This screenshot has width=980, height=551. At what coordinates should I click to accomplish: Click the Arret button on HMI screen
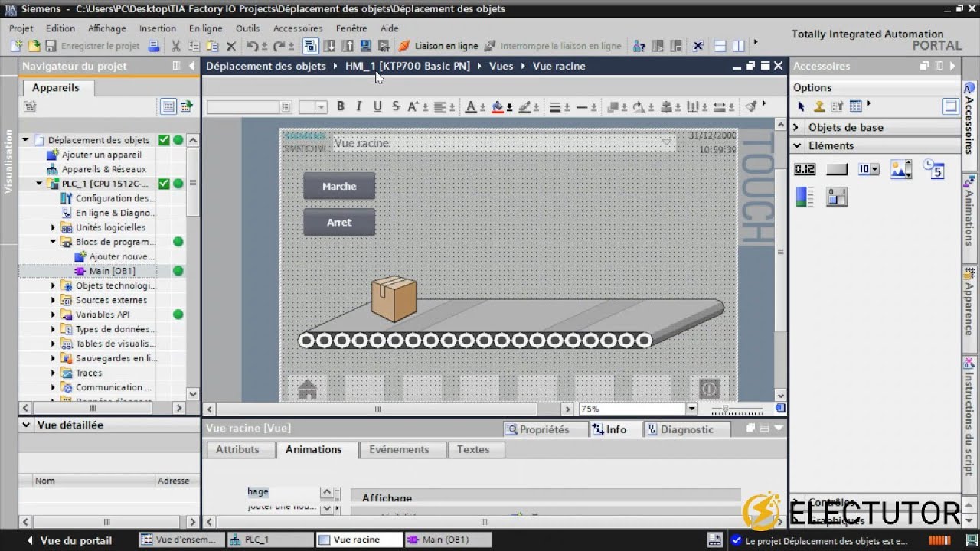339,222
